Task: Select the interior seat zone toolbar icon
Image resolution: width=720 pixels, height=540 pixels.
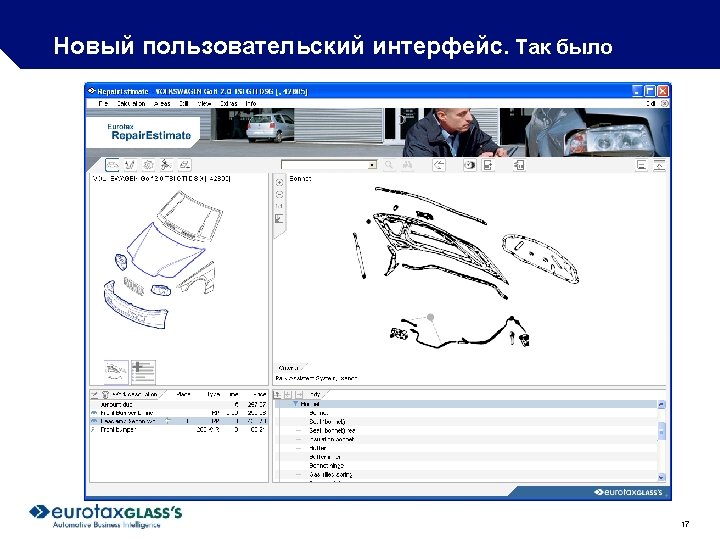Action: pos(166,165)
